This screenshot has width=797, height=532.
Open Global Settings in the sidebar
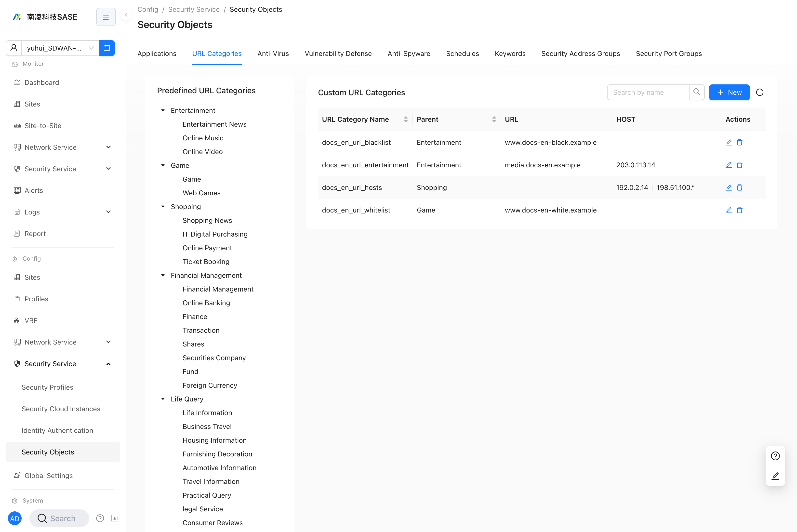tap(63, 476)
